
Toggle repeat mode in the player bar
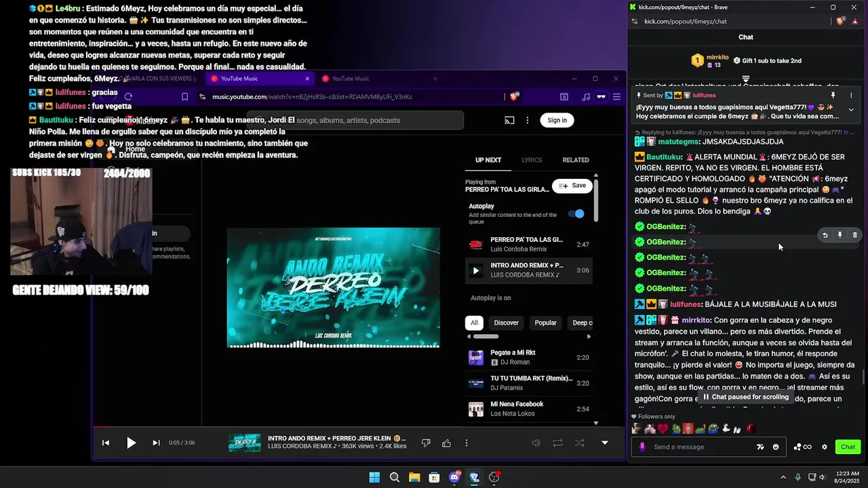(557, 443)
